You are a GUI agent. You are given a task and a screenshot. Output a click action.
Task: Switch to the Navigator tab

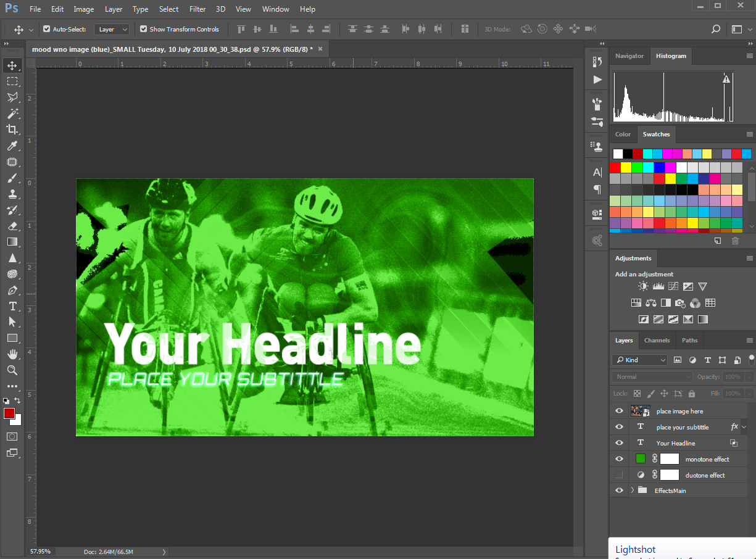[x=629, y=56]
